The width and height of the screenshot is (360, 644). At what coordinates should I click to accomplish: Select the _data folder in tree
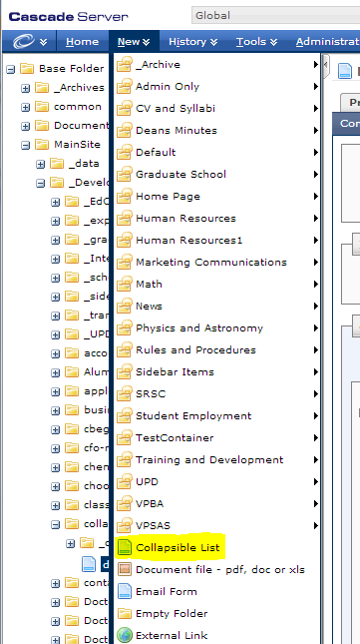(x=84, y=164)
